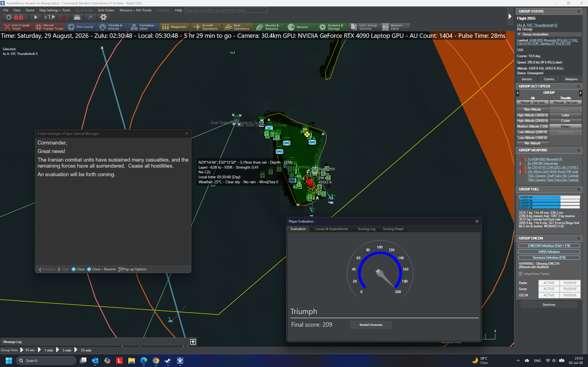Expand the Message Log with arrow icon
588x367 pixels.
click(x=193, y=342)
